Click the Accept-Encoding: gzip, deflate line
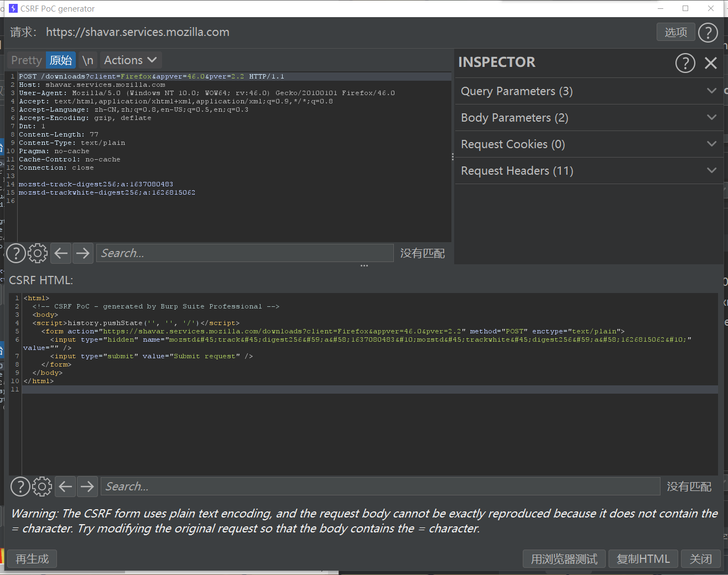The height and width of the screenshot is (575, 728). tap(85, 118)
